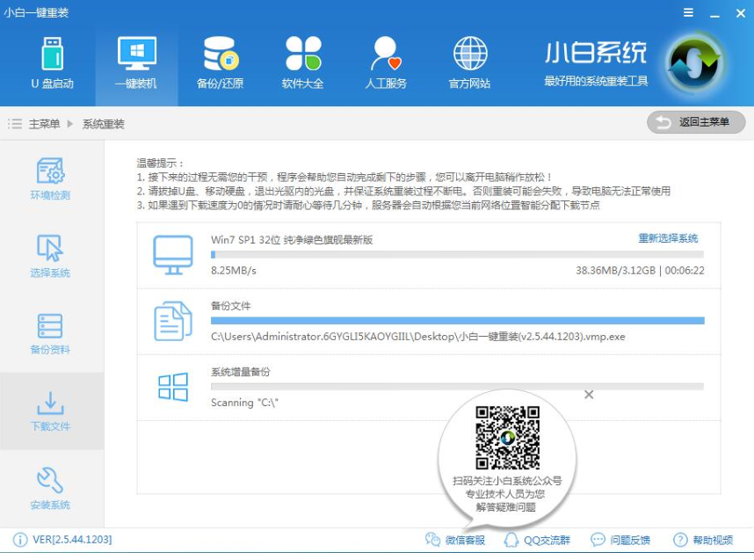This screenshot has height=560, width=754.
Task: Switch to the 备份/还原 feature
Action: click(x=220, y=62)
